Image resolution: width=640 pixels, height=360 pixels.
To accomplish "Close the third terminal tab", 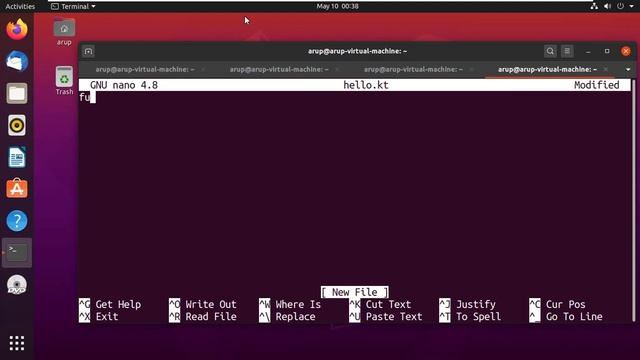I will pyautogui.click(x=471, y=69).
